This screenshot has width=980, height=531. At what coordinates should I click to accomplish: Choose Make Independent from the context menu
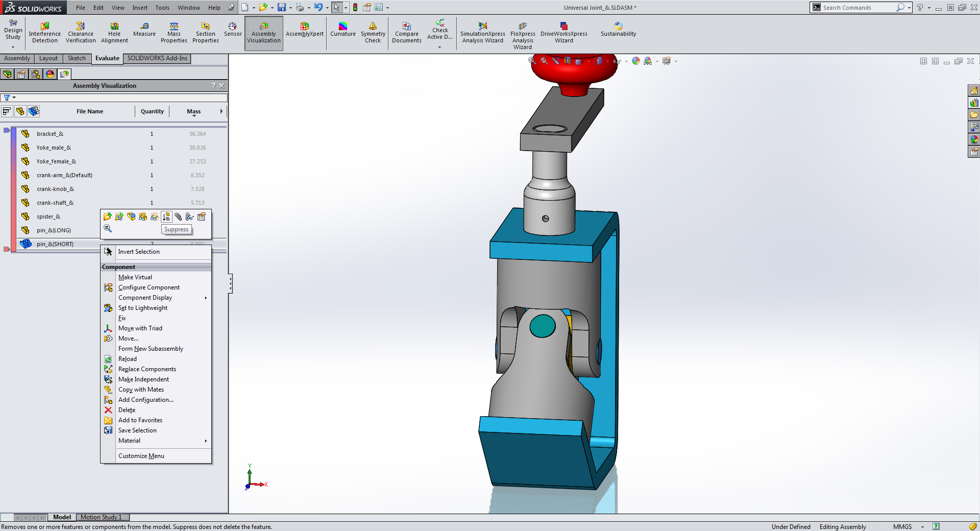[143, 379]
